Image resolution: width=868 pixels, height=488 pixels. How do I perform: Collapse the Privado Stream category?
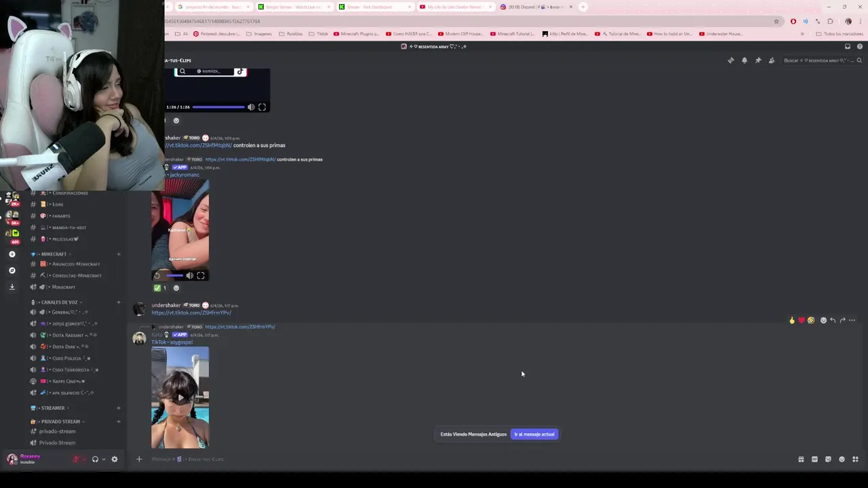(58, 422)
